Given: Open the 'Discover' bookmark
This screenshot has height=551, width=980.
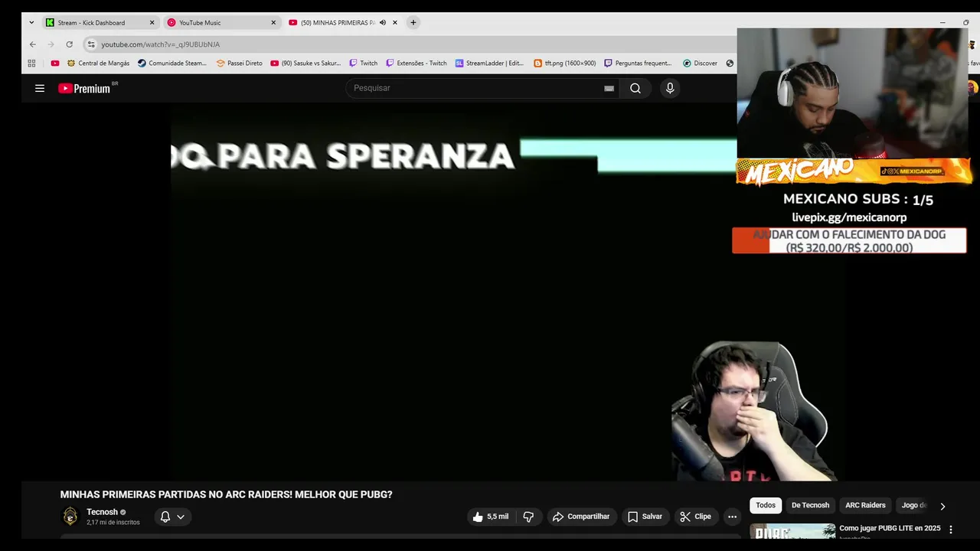Looking at the screenshot, I should (x=700, y=64).
